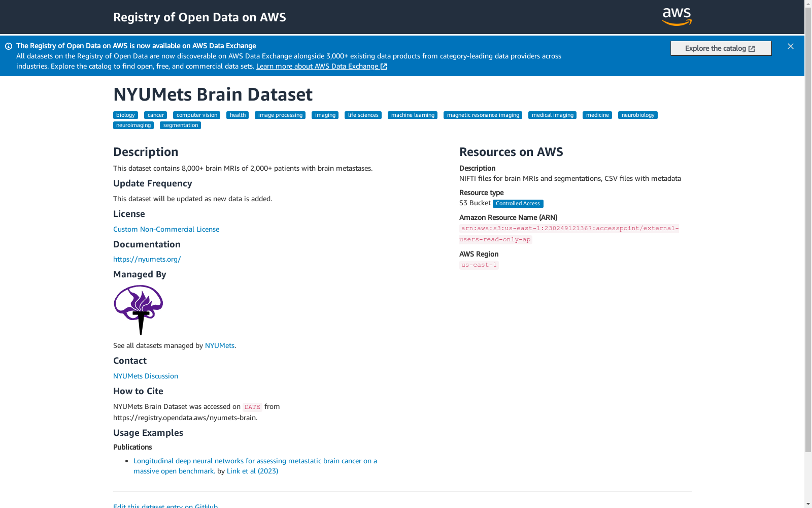Click the Controlled Access badge
The image size is (812, 508).
point(518,204)
